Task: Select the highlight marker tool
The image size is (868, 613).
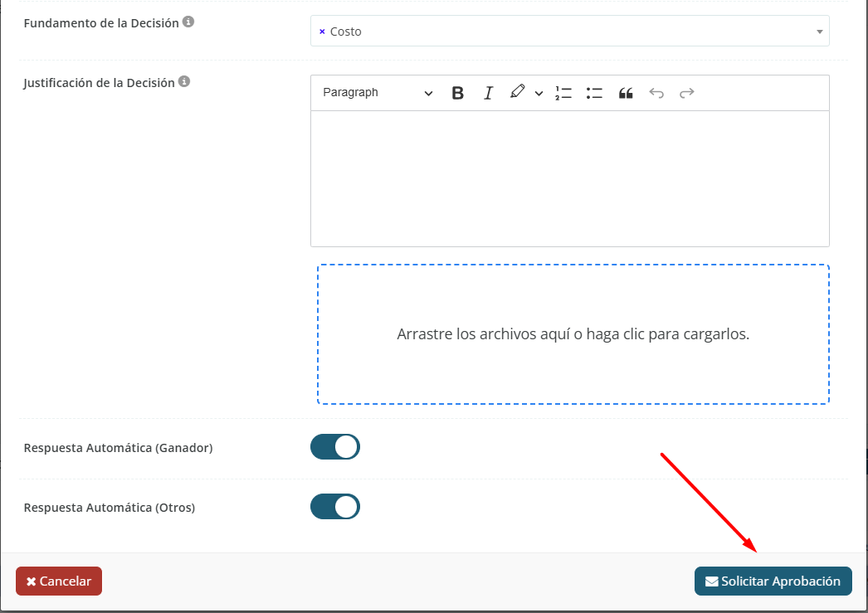Action: coord(518,92)
